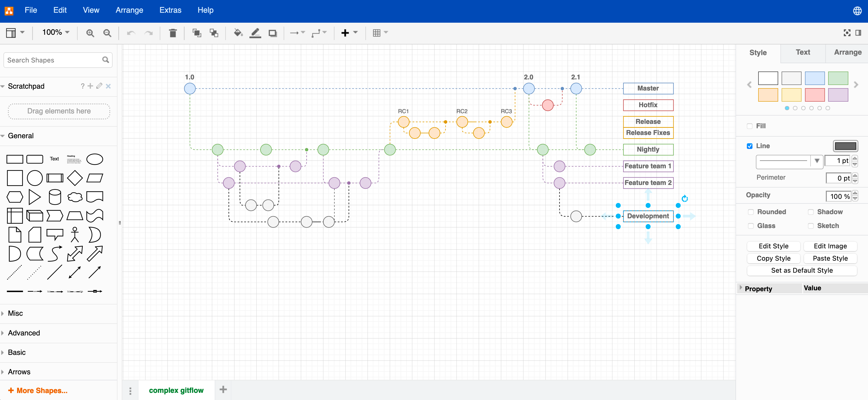The height and width of the screenshot is (400, 868).
Task: Switch to the Arrange tab
Action: [846, 52]
